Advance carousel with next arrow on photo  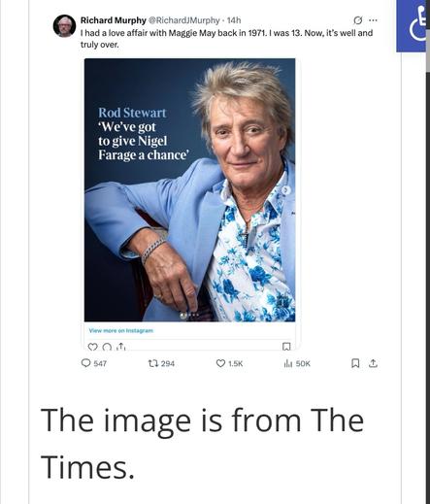coord(285,190)
